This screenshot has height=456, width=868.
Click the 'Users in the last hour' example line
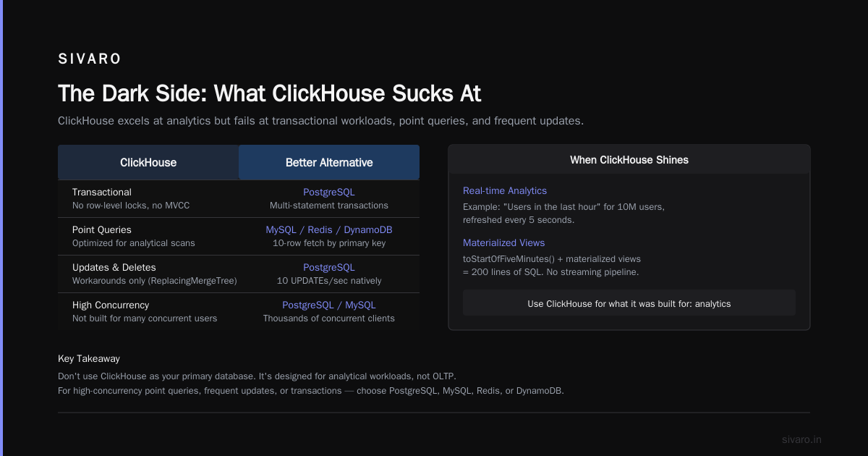(563, 206)
